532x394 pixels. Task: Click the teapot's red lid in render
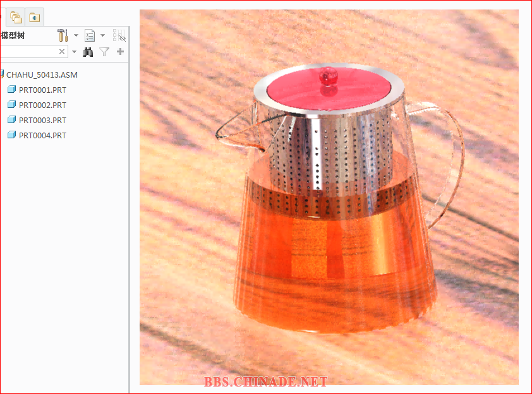click(x=329, y=88)
